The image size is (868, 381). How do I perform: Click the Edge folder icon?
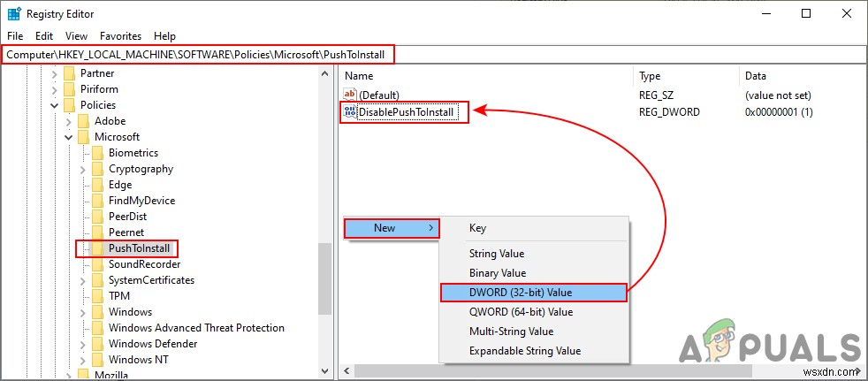pyautogui.click(x=97, y=185)
